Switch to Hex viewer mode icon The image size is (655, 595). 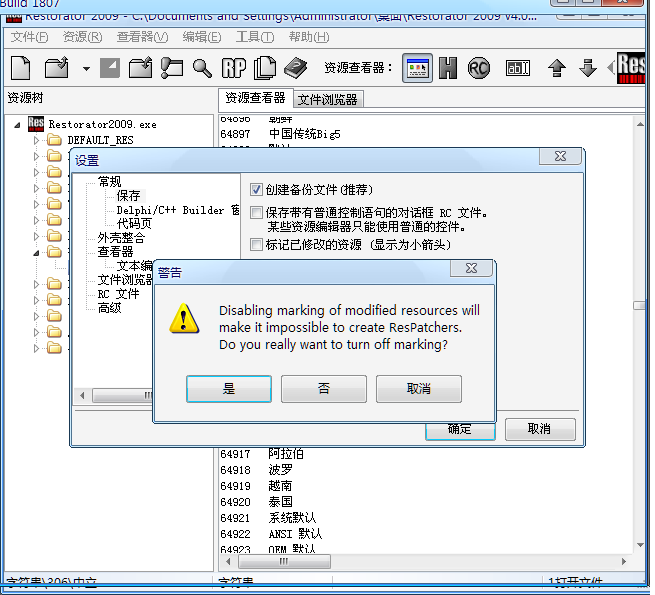point(448,68)
